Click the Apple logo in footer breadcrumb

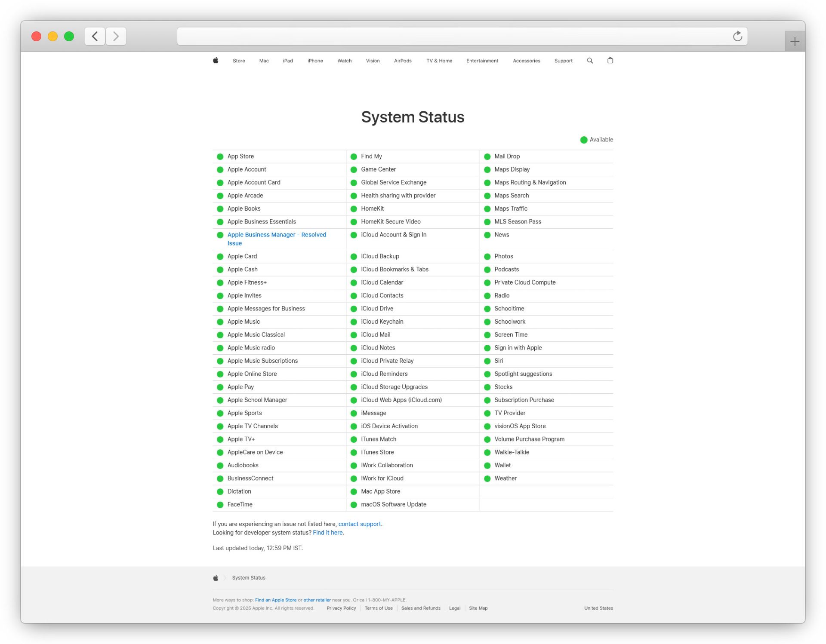tap(216, 578)
